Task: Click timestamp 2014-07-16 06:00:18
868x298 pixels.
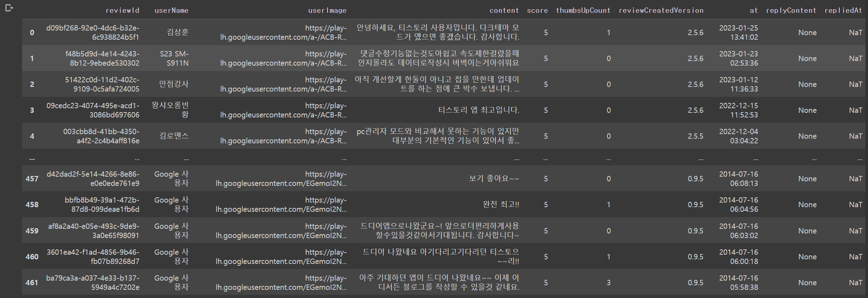Action: click(x=738, y=256)
